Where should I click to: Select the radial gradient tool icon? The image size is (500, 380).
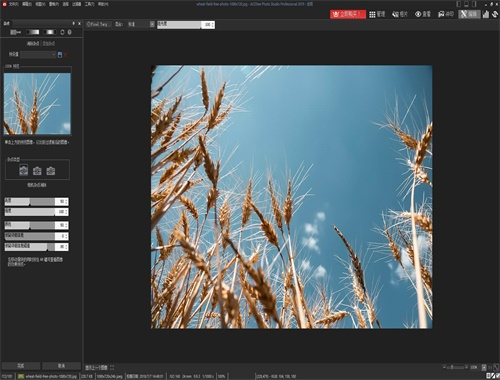coord(50,32)
